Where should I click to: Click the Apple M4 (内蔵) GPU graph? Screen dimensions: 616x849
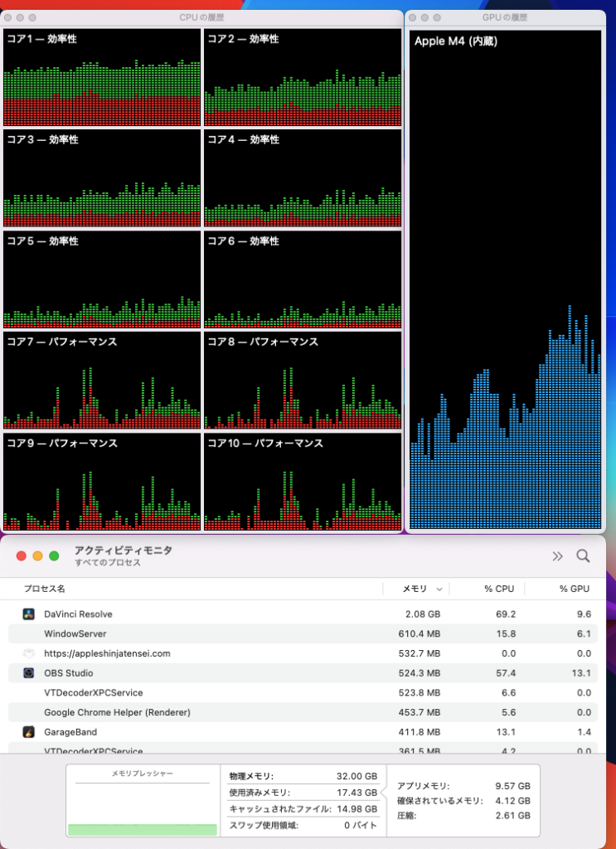505,280
